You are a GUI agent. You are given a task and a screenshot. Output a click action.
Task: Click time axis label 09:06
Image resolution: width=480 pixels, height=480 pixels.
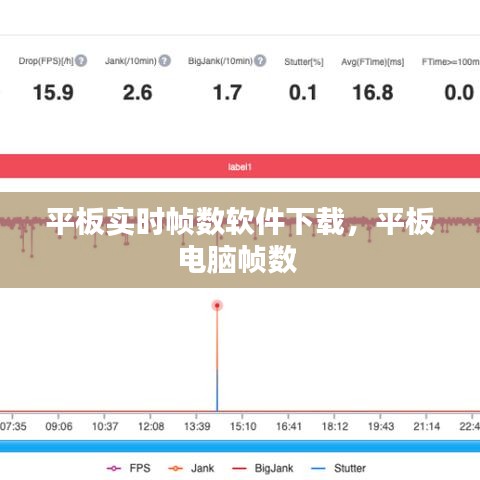point(59,426)
